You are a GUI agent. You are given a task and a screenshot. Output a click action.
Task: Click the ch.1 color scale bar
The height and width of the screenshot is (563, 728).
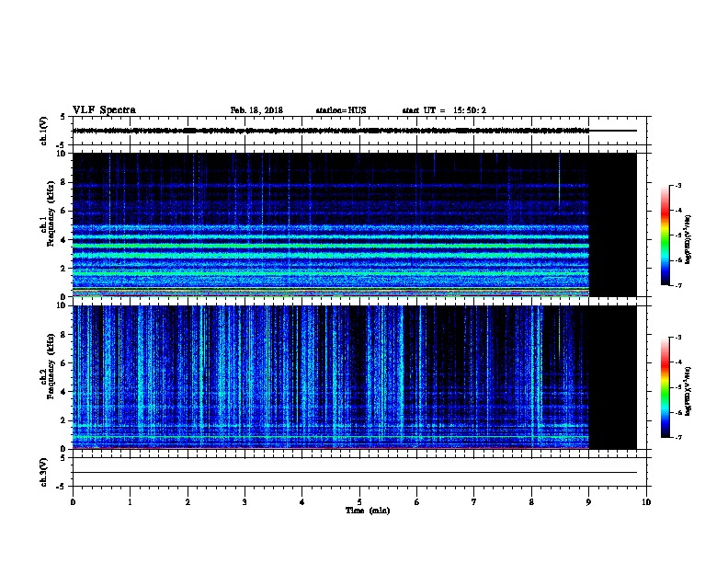(665, 236)
